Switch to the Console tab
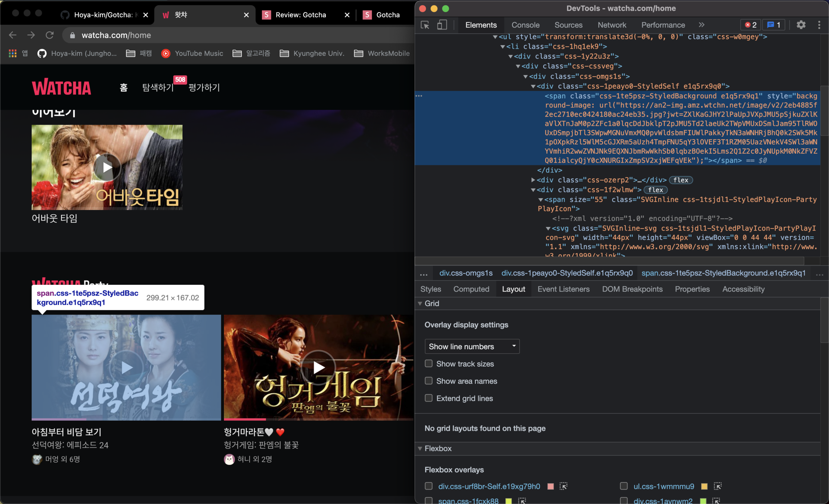829x504 pixels. [525, 25]
